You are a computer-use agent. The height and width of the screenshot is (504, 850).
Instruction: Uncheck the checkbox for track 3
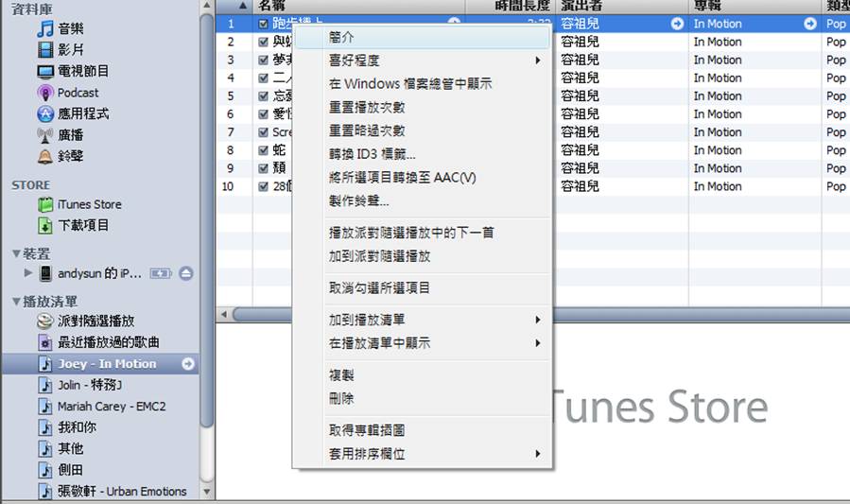(x=264, y=60)
